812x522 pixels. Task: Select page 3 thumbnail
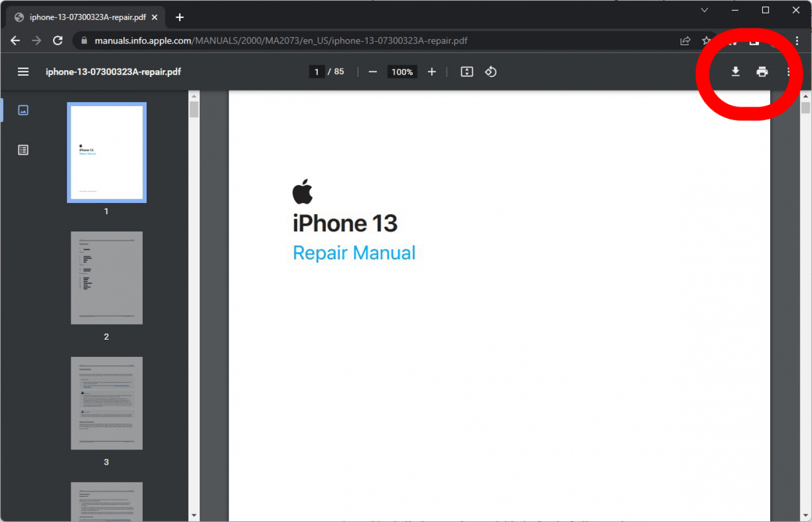coord(107,403)
